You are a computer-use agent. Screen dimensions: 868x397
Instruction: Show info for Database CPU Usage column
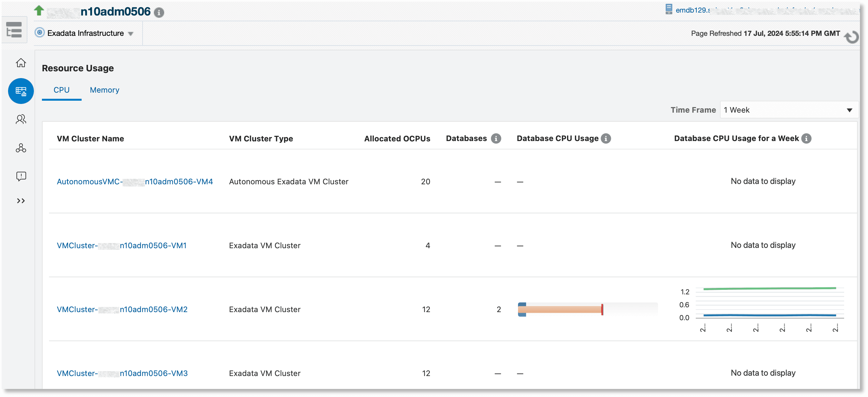pyautogui.click(x=605, y=138)
